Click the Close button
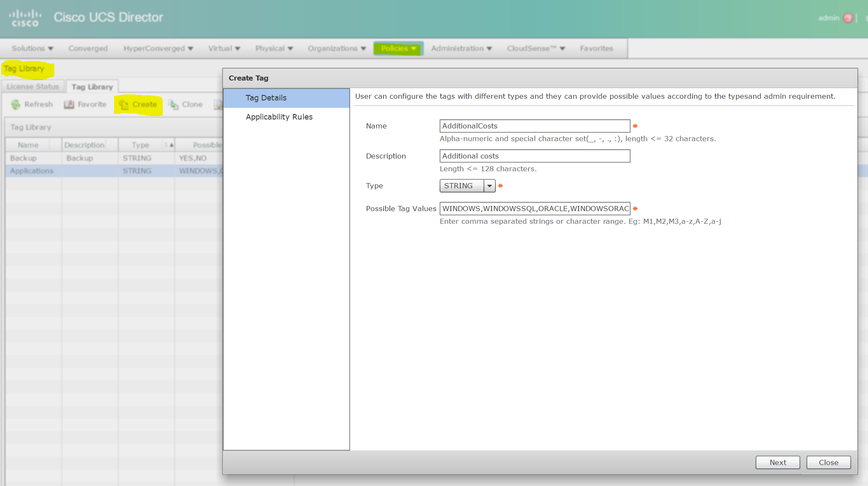This screenshot has width=868, height=486. click(828, 462)
